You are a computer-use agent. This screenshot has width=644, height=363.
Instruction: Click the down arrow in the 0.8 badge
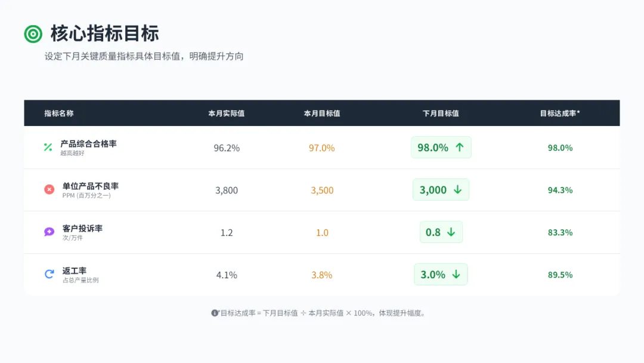[451, 232]
